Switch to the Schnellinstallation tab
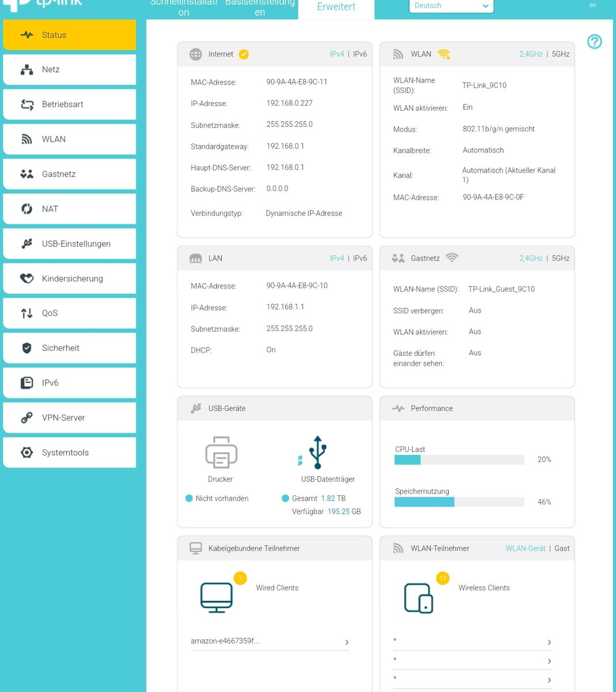The image size is (616, 692). point(184,7)
